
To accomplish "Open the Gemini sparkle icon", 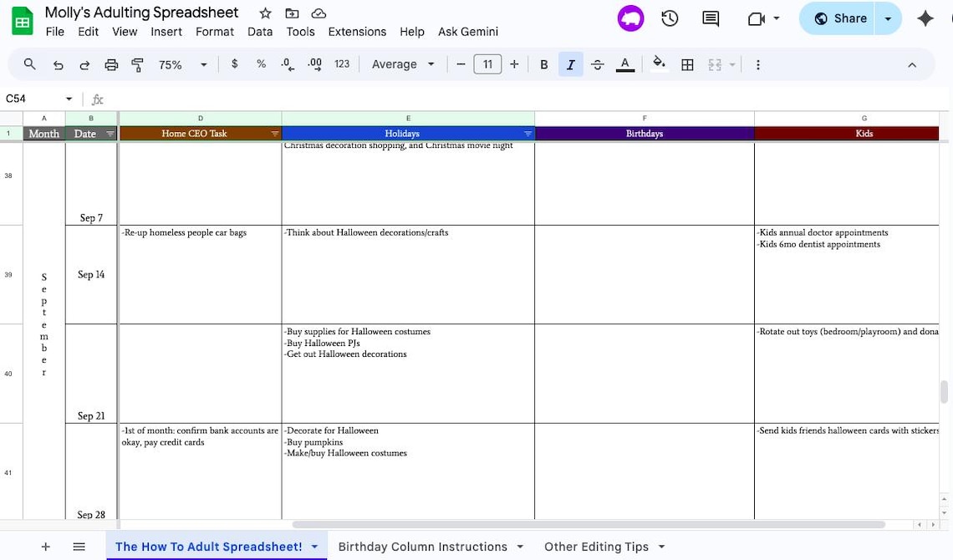I will (925, 18).
